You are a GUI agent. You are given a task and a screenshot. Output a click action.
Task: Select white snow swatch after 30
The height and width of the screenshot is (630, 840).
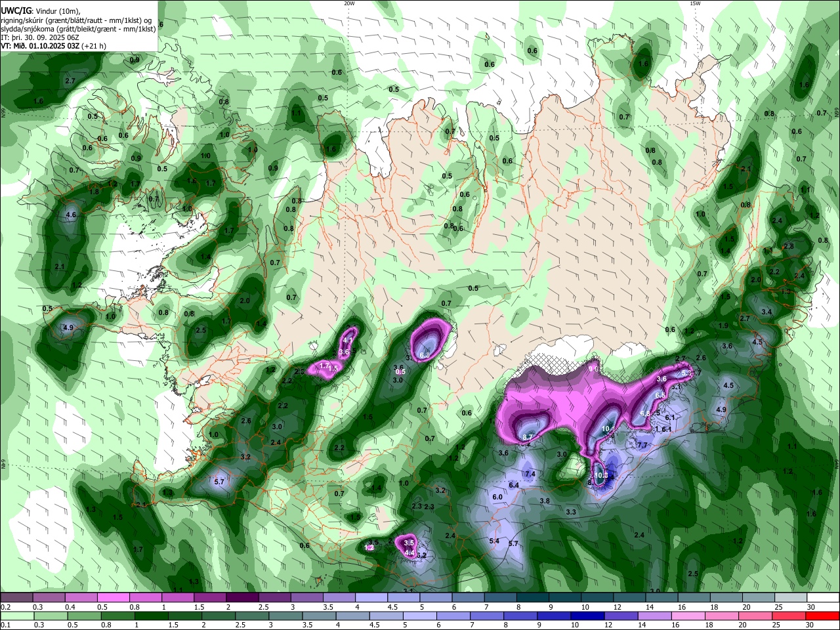(822, 597)
